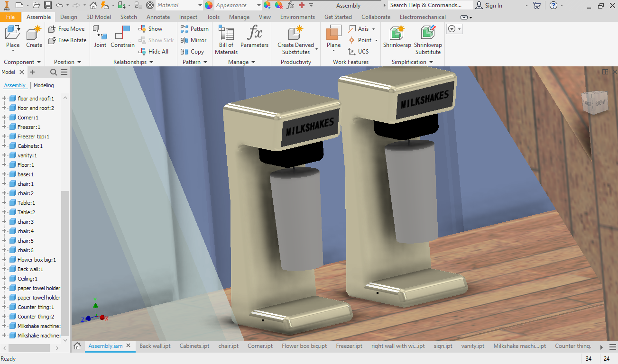The width and height of the screenshot is (618, 364).
Task: Toggle Show relationships
Action: [x=150, y=29]
